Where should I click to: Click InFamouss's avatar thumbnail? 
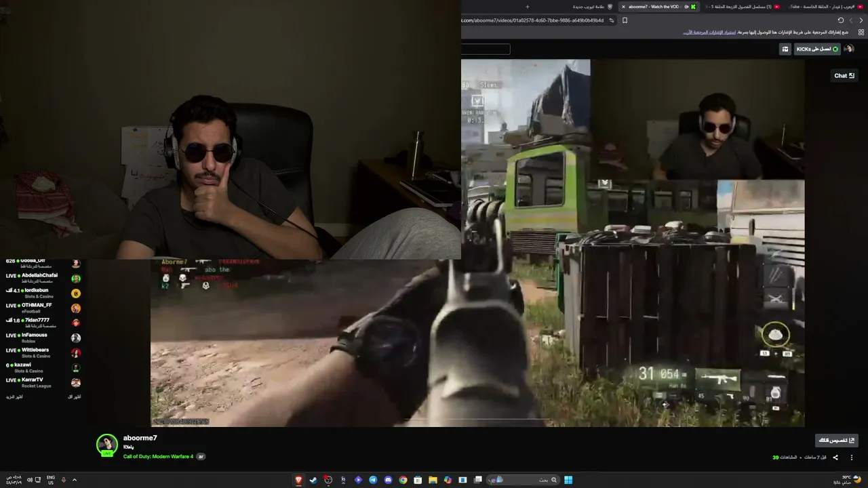click(76, 338)
